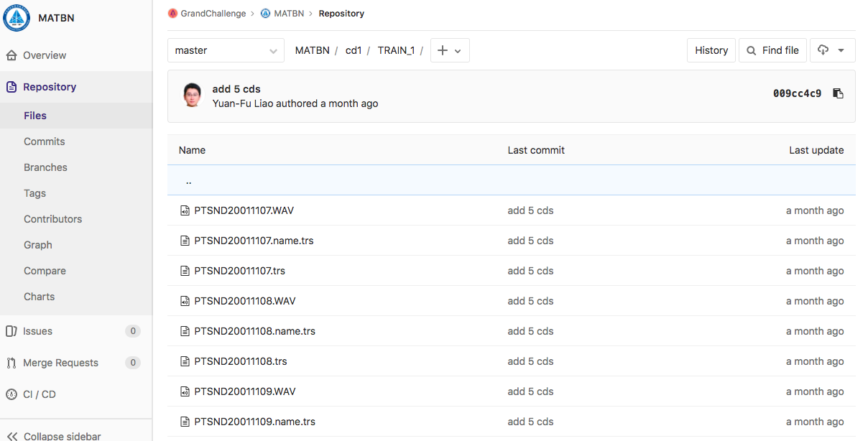Click the Issues sidebar icon
The image size is (868, 441).
[x=11, y=331]
